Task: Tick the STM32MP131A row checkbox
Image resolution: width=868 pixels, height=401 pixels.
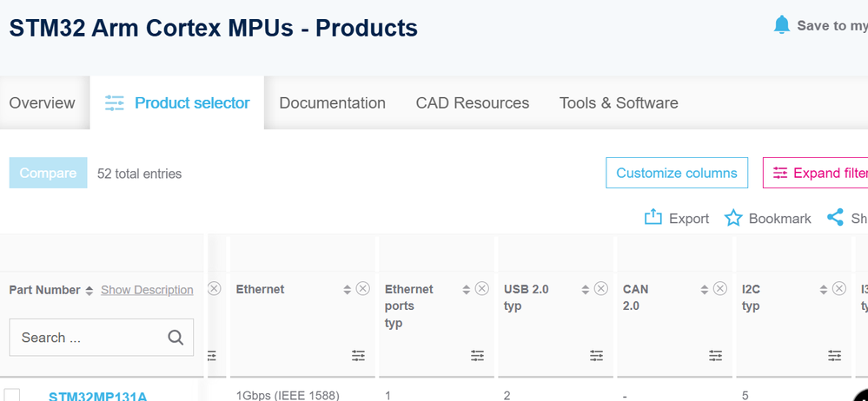Action: [12, 395]
